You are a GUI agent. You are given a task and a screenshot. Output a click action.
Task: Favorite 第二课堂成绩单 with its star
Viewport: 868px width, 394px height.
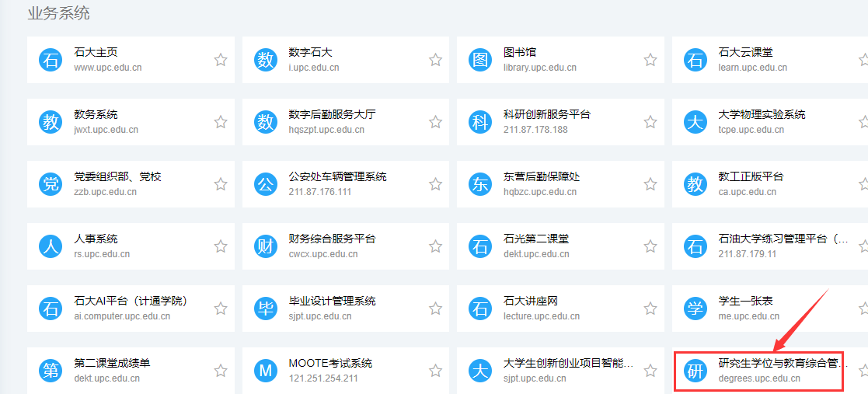click(221, 371)
